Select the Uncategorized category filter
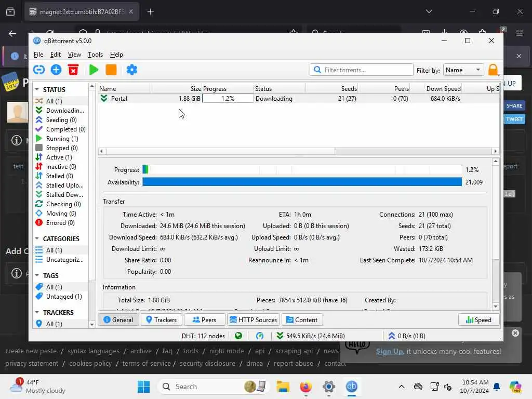532x399 pixels. 60,260
